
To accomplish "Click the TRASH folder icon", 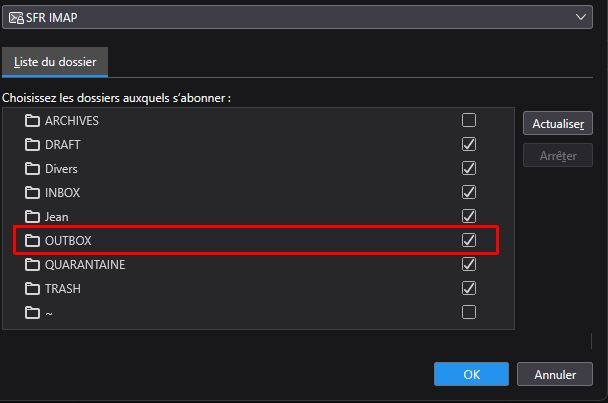I will coord(32,289).
